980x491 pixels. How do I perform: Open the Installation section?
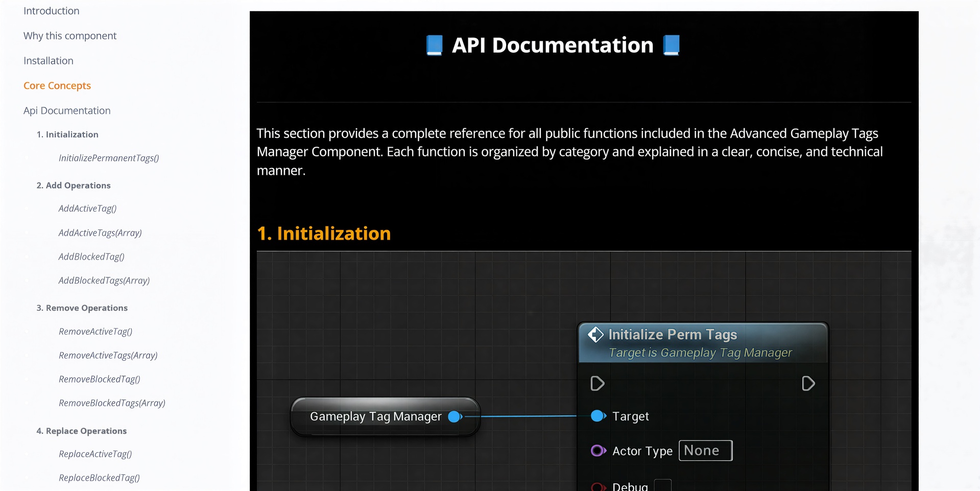click(x=49, y=61)
